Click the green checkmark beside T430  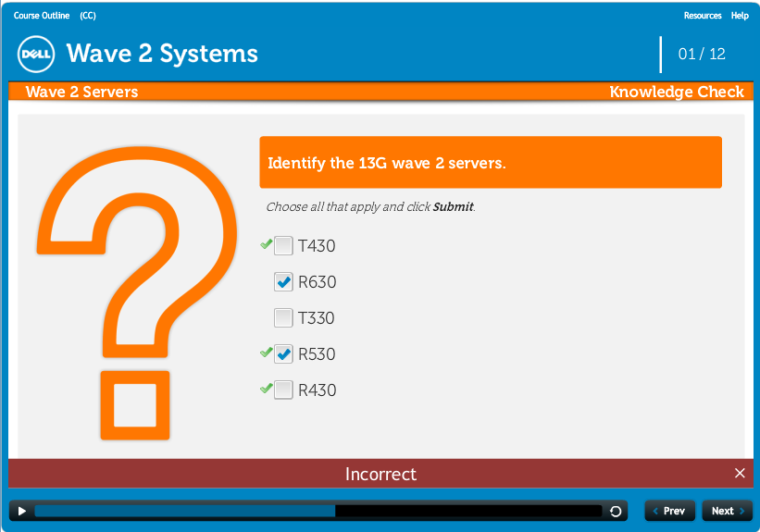tap(266, 244)
